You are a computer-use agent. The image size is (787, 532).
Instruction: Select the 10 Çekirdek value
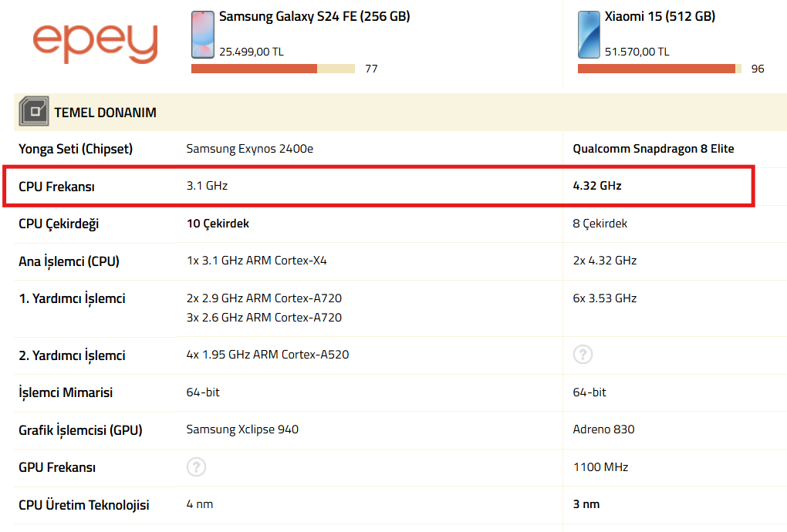click(x=218, y=224)
